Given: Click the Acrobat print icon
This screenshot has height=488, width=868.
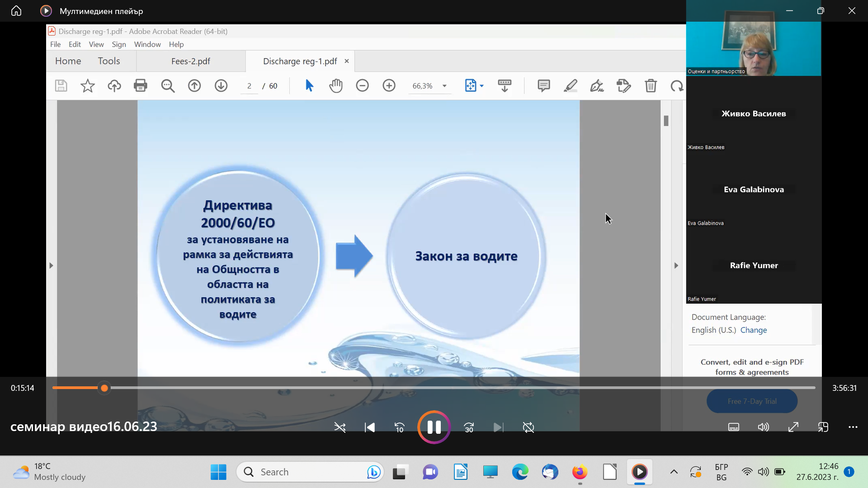Looking at the screenshot, I should click(x=141, y=86).
